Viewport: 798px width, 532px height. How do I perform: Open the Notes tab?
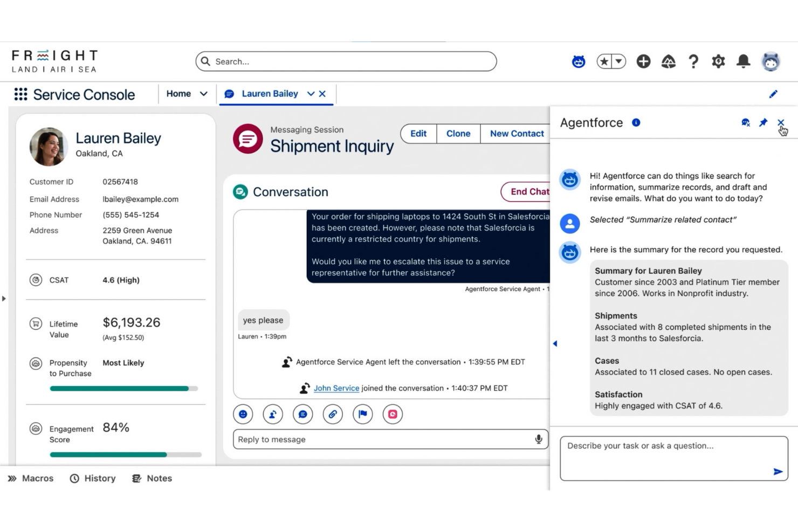click(152, 478)
